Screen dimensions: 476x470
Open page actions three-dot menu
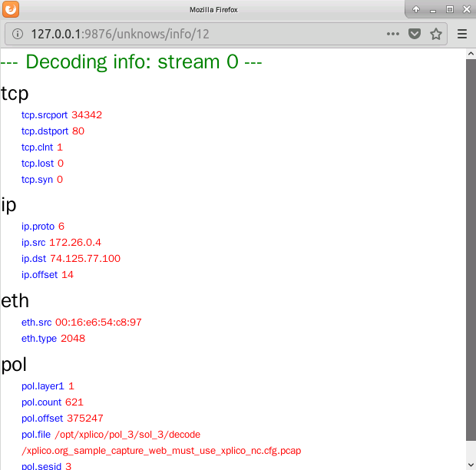393,34
